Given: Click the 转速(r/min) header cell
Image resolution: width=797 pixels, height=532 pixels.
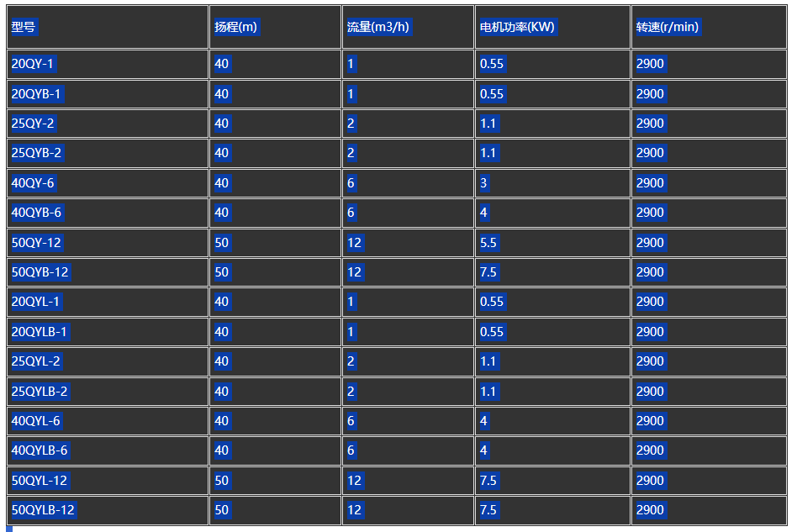Looking at the screenshot, I should coord(709,27).
